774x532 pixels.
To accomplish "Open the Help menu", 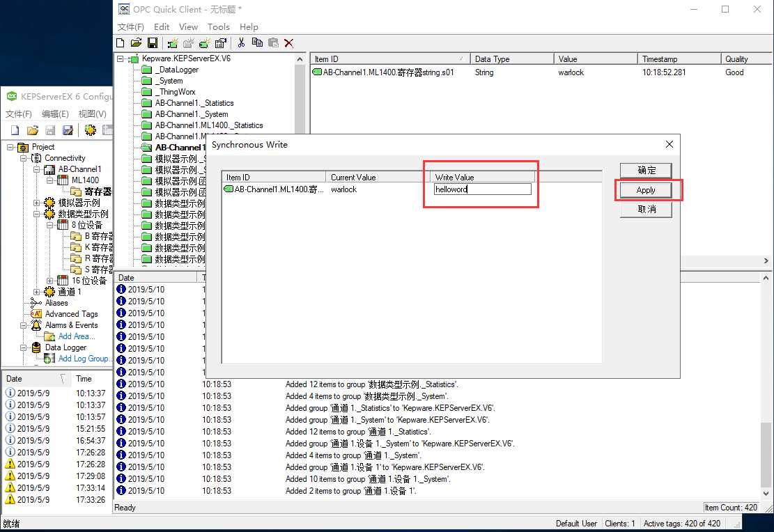I will (x=249, y=26).
